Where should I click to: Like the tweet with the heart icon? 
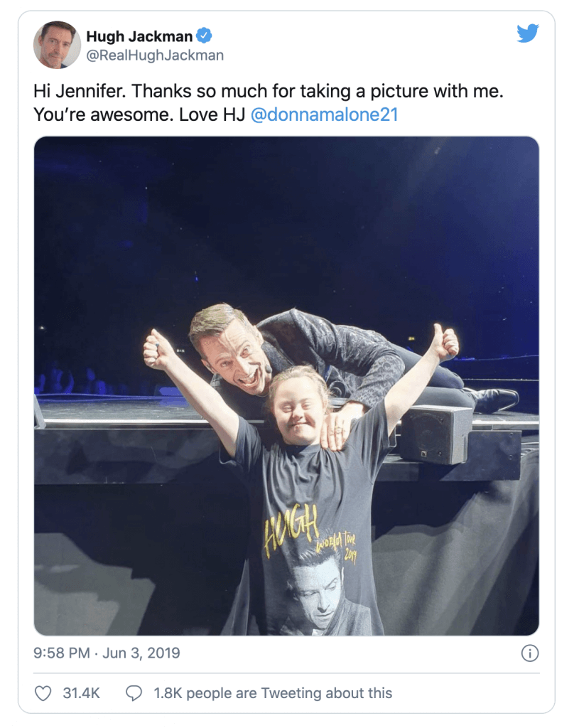tap(43, 693)
